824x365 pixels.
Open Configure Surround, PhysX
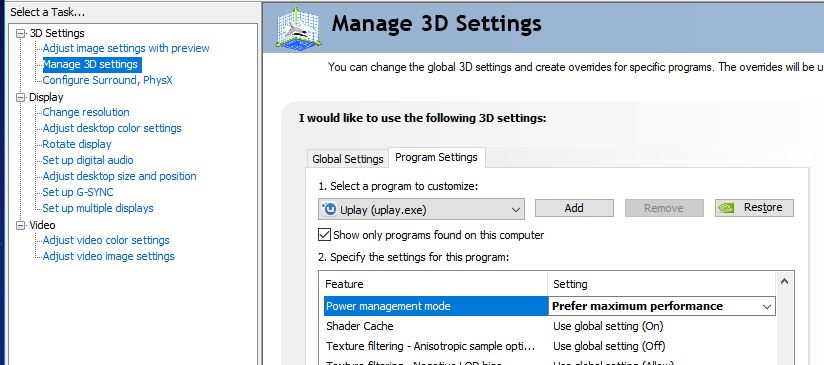(x=107, y=80)
